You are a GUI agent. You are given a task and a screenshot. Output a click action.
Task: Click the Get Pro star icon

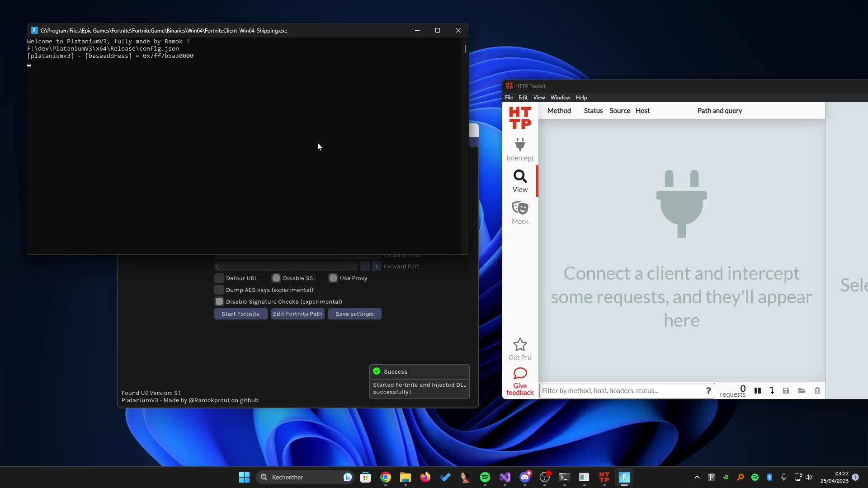point(520,345)
